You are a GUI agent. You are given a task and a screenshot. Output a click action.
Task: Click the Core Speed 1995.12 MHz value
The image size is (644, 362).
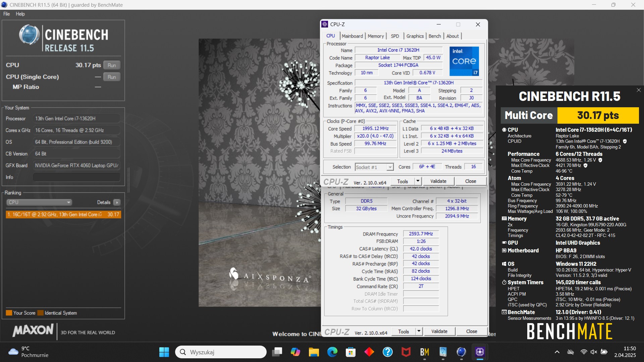375,129
